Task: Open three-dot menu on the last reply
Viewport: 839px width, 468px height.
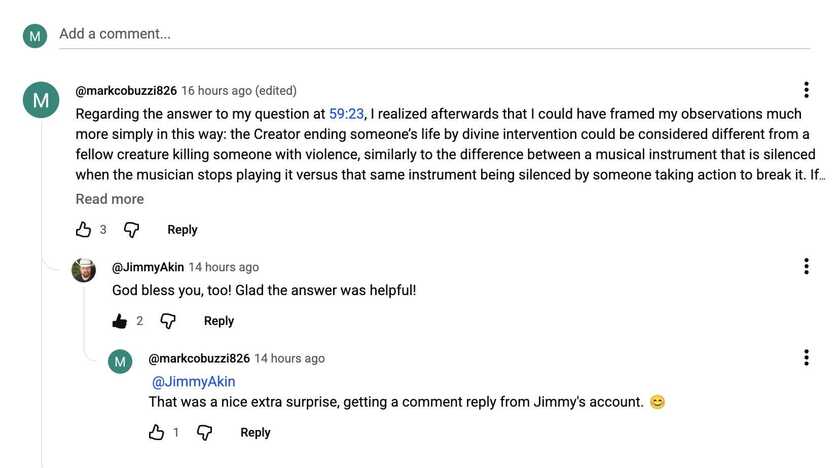Action: click(x=806, y=357)
